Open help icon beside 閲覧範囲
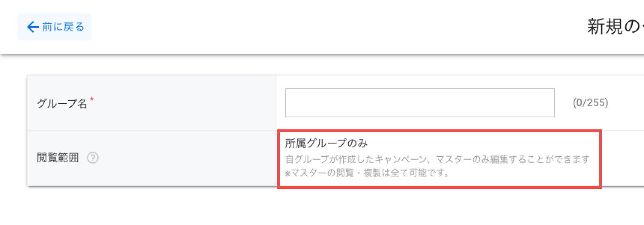Viewport: 644px width, 225px height. pyautogui.click(x=93, y=158)
